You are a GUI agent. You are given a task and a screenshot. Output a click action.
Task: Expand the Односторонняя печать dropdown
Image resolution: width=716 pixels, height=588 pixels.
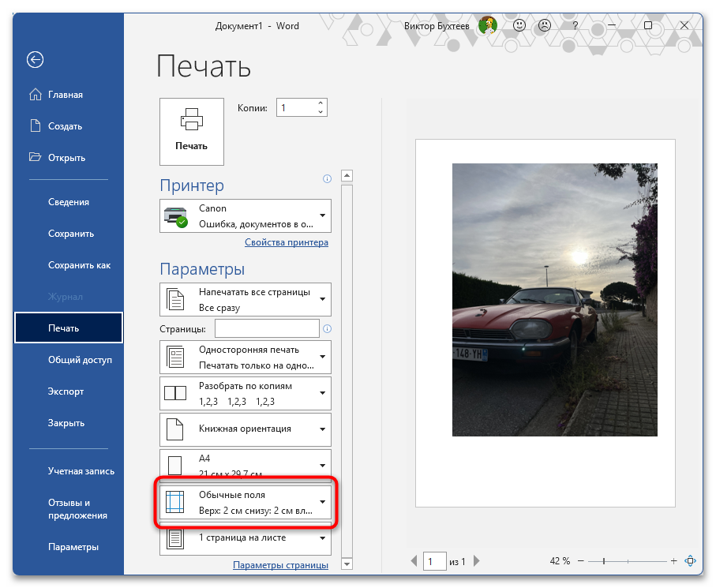(245, 357)
